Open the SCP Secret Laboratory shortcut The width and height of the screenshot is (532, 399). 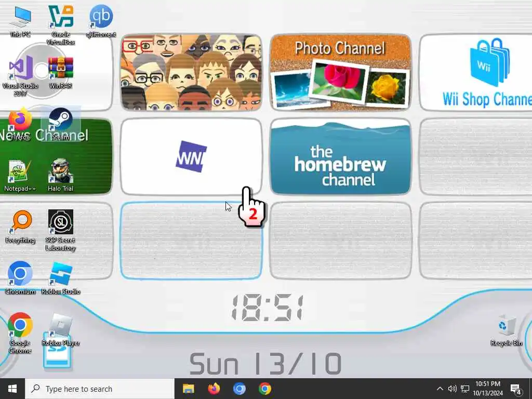pyautogui.click(x=61, y=231)
